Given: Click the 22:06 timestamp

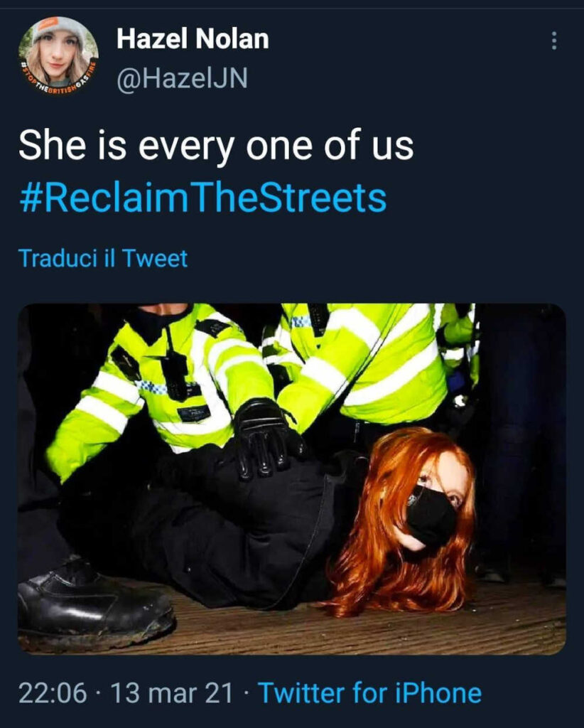Looking at the screenshot, I should 53,693.
